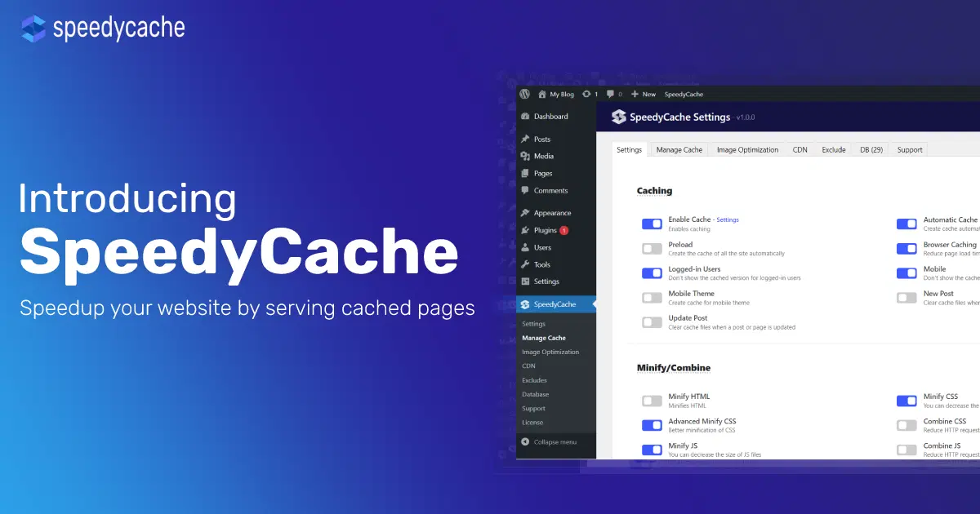Open SpeedyCache link in admin bar
The width and height of the screenshot is (980, 514).
click(x=684, y=95)
